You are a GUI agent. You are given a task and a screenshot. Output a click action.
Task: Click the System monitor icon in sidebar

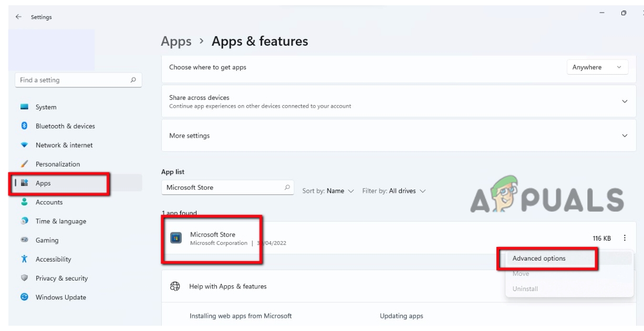(24, 107)
